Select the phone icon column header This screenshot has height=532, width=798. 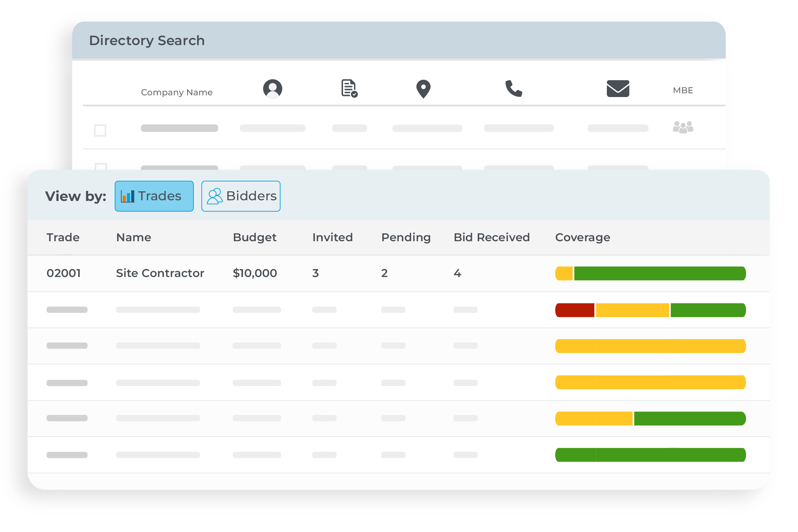514,89
